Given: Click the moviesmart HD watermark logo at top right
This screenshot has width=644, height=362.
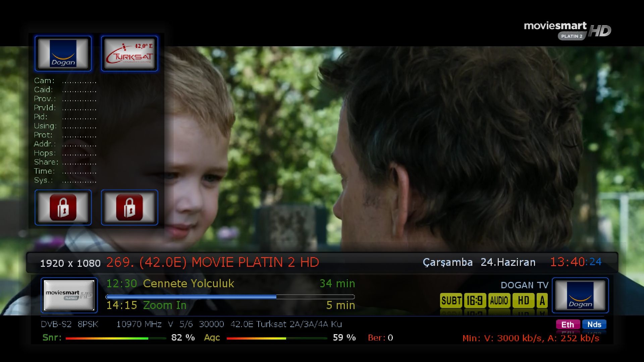Looking at the screenshot, I should click(568, 31).
